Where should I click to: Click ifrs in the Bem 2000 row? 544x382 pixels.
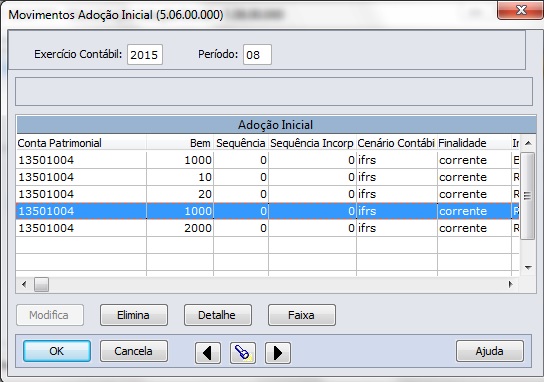(367, 228)
